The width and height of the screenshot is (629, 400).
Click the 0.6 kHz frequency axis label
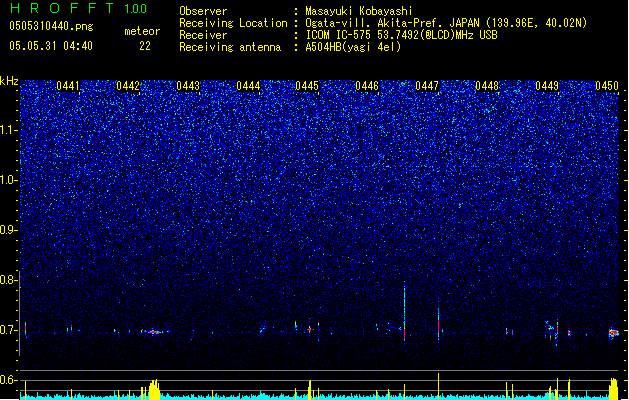[9, 380]
